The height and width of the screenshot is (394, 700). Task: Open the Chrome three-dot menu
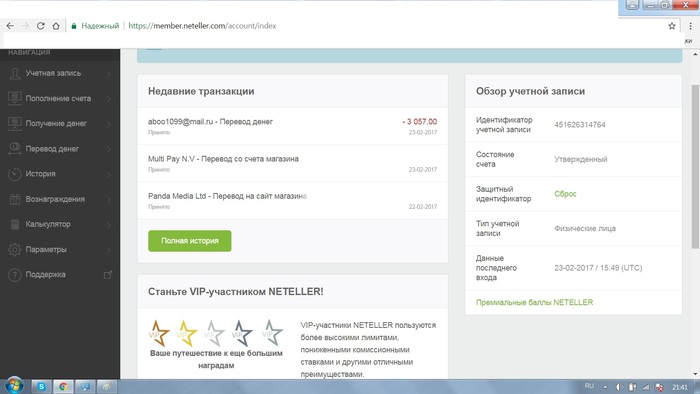(x=690, y=26)
